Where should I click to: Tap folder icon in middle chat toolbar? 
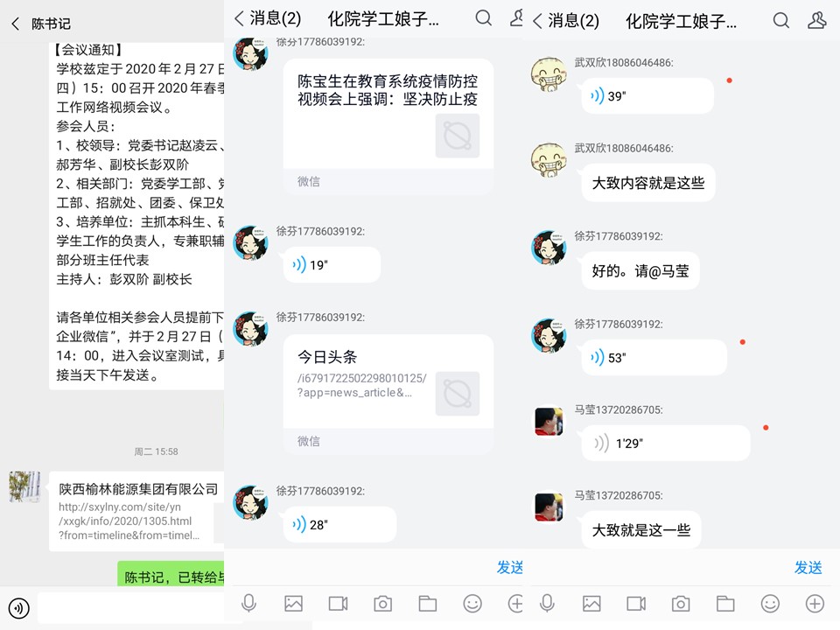tap(428, 604)
